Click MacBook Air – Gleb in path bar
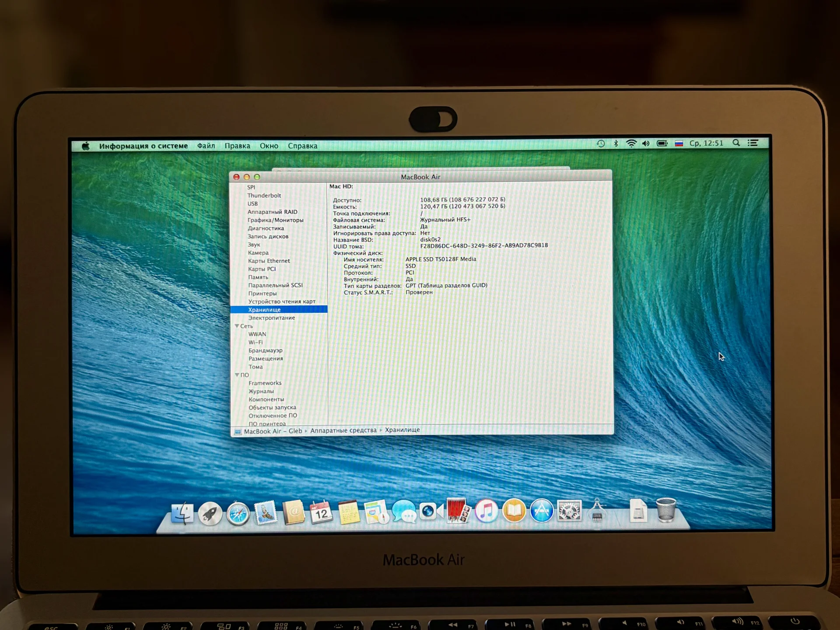Image resolution: width=840 pixels, height=630 pixels. click(x=273, y=431)
